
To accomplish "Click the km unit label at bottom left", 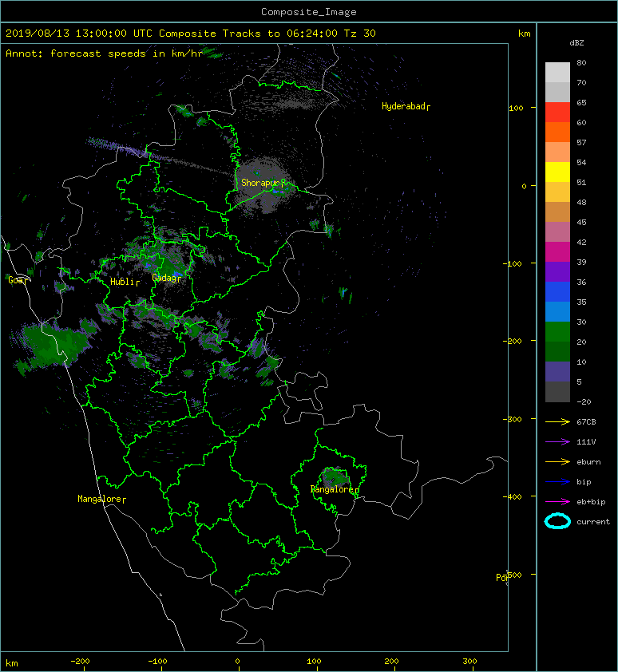I will (x=12, y=663).
